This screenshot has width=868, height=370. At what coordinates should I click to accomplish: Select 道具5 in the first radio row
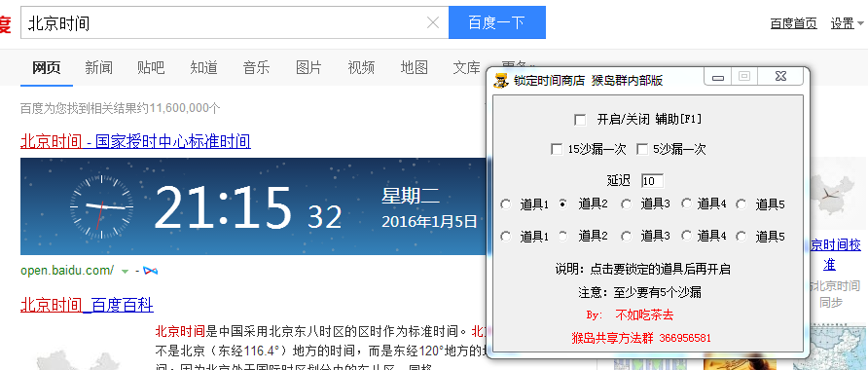pyautogui.click(x=741, y=204)
